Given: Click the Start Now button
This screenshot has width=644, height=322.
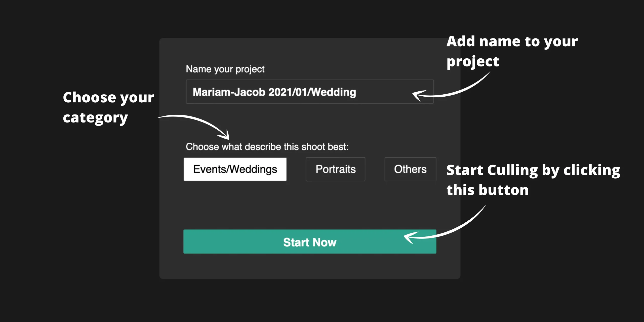Looking at the screenshot, I should pos(309,242).
